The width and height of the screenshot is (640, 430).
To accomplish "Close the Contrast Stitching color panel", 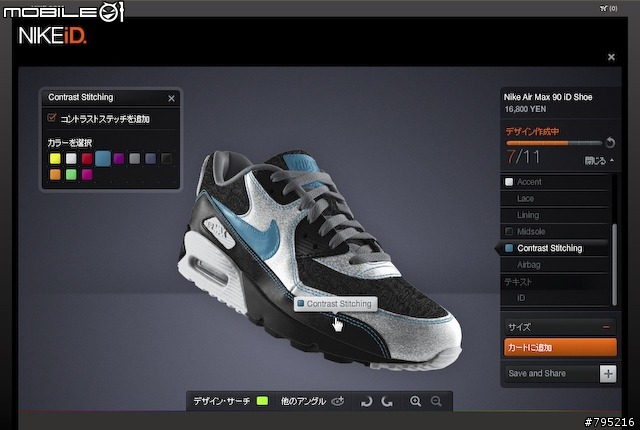I will click(171, 98).
